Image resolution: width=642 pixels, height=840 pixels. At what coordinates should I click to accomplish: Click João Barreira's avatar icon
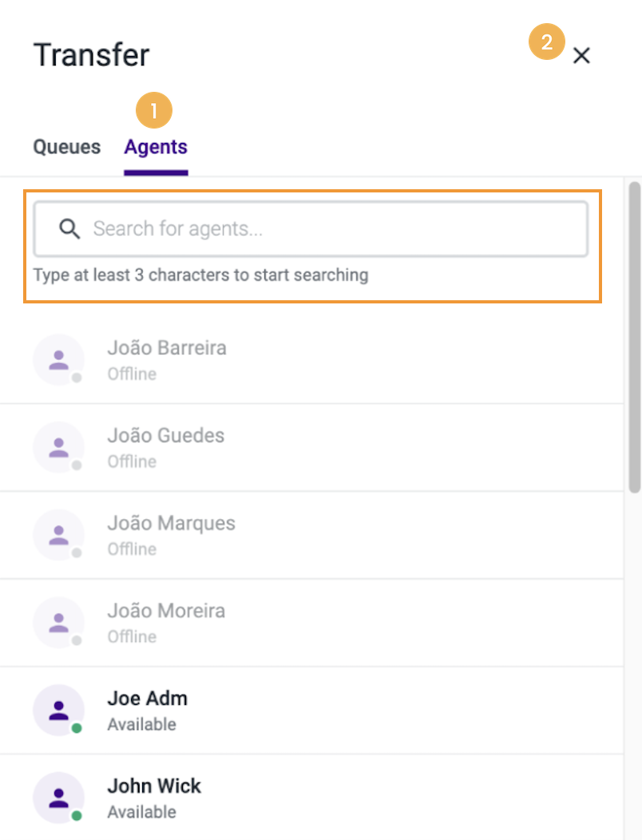58,360
